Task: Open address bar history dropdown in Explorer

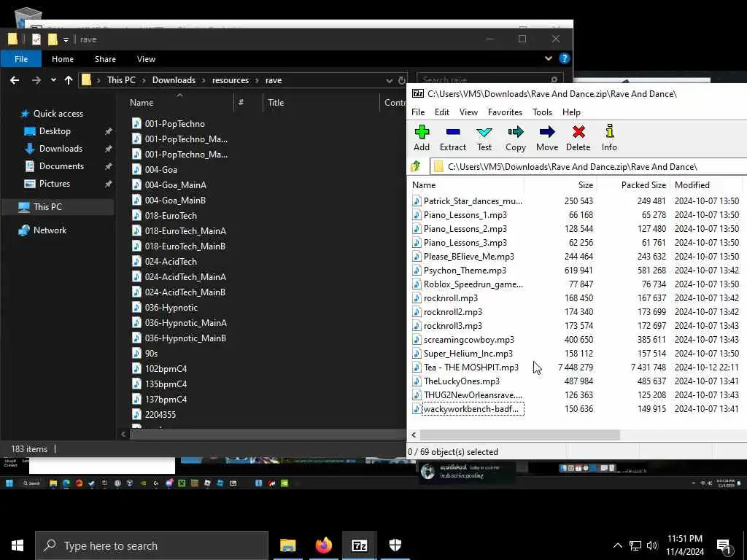Action: pos(390,80)
